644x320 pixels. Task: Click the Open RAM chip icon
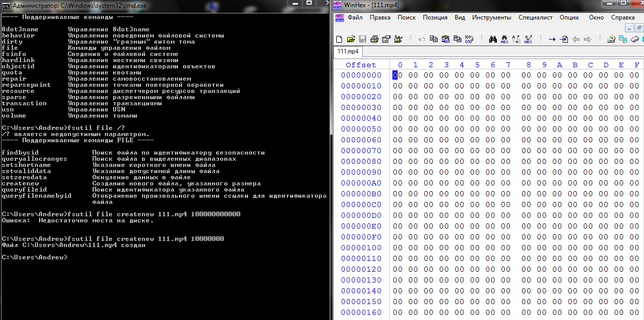[634, 39]
